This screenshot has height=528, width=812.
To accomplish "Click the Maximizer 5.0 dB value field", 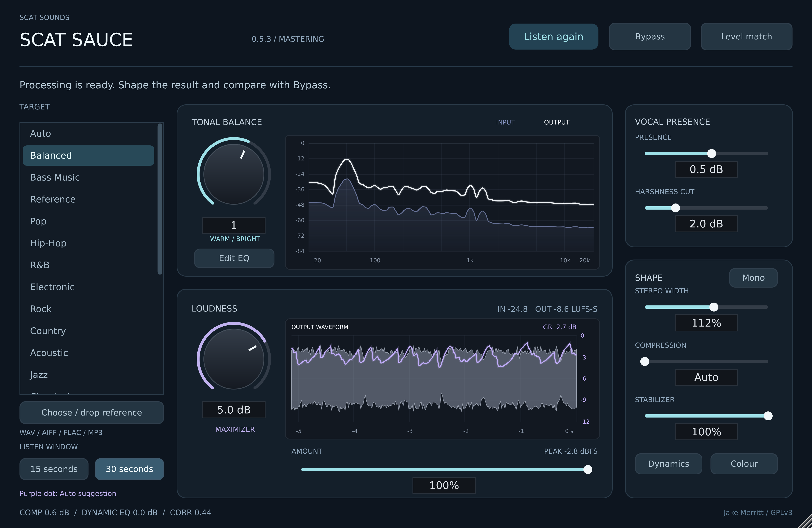I will point(234,410).
